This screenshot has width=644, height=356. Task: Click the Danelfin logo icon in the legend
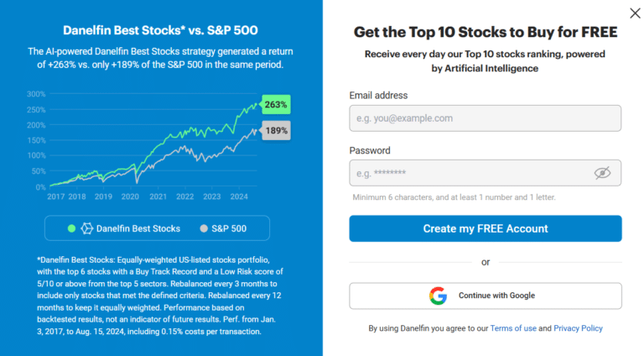pyautogui.click(x=86, y=228)
